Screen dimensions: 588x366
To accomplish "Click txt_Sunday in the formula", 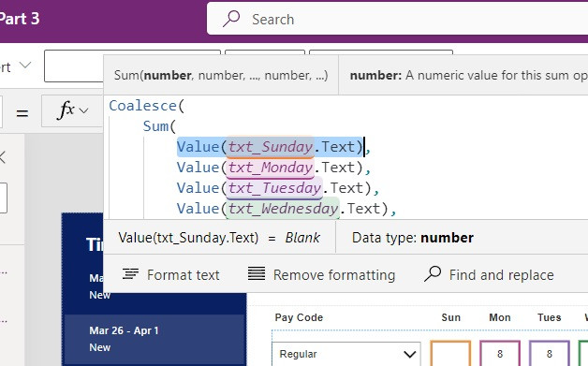I will coord(271,147).
